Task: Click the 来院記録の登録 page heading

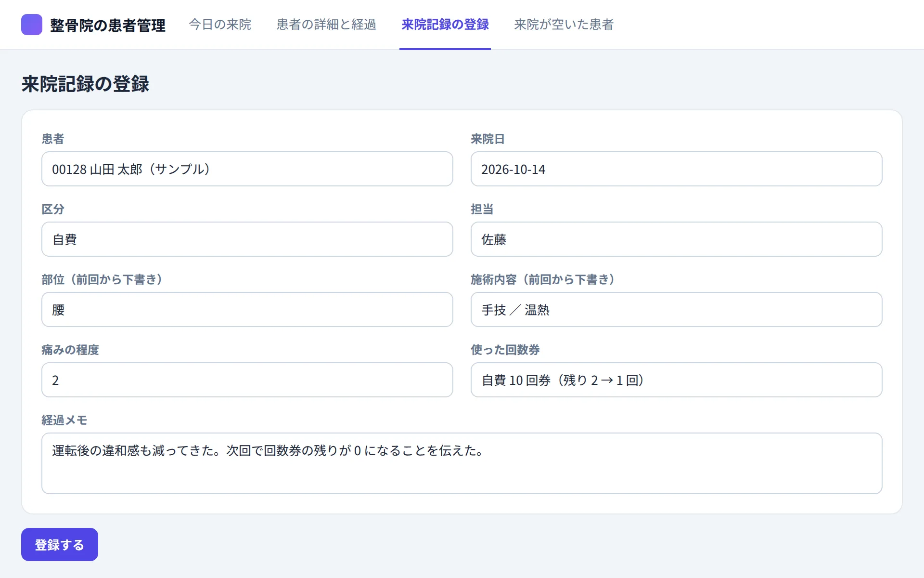Action: tap(85, 84)
